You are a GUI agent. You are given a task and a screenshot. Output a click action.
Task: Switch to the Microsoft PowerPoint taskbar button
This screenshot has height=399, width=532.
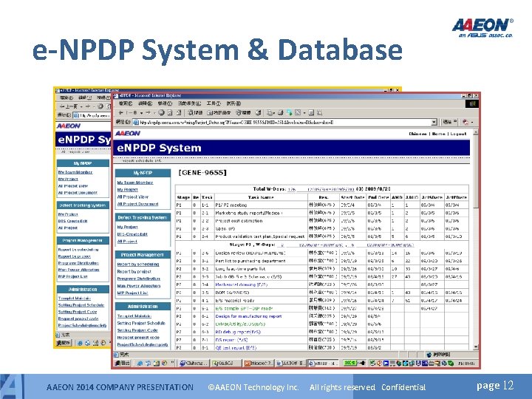click(259, 363)
